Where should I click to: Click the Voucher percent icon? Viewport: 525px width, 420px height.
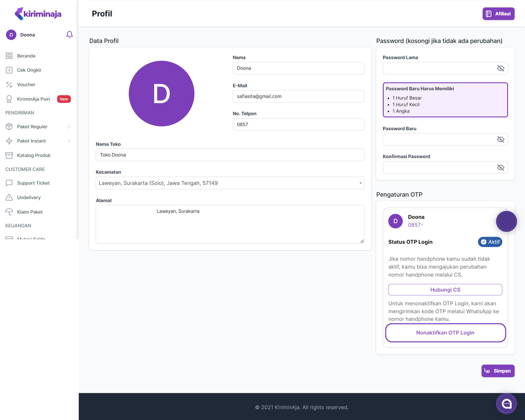click(9, 84)
